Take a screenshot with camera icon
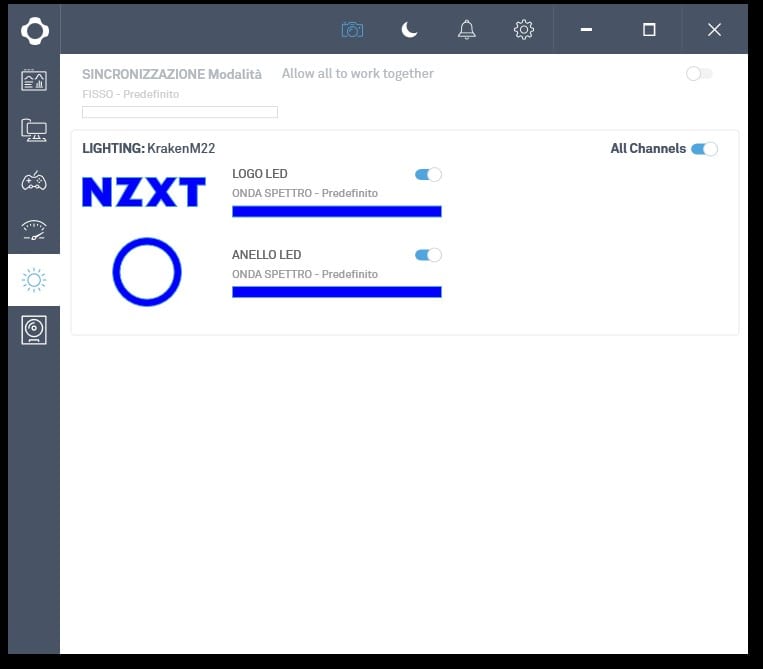The image size is (763, 669). click(352, 30)
